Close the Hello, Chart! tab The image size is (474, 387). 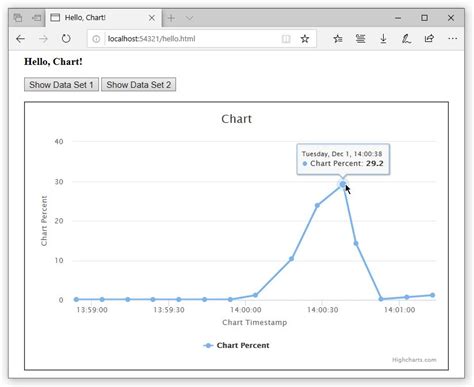tap(152, 18)
